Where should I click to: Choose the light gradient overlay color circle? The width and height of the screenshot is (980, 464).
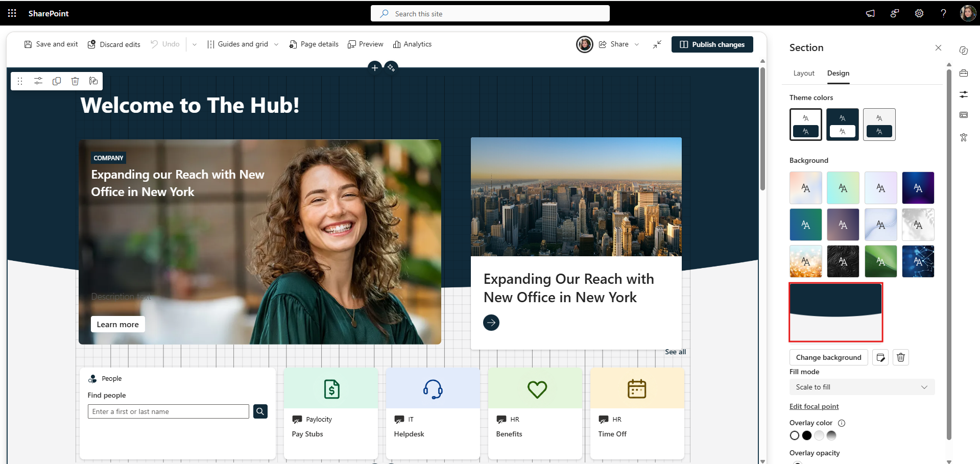coord(819,435)
